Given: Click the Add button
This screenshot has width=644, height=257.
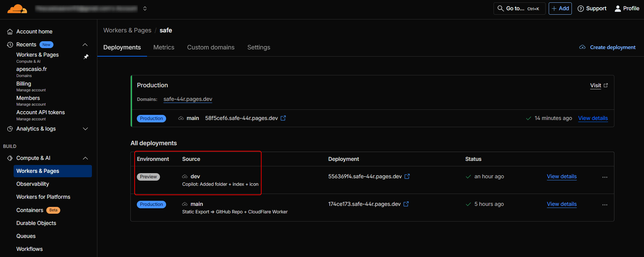Looking at the screenshot, I should point(560,9).
